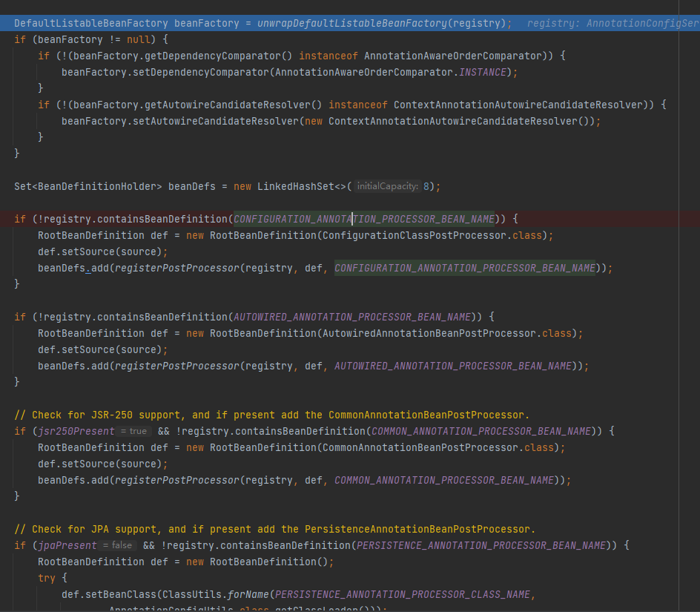The image size is (700, 612).
Task: Click the getDependencyComparator() call
Action: (x=219, y=56)
